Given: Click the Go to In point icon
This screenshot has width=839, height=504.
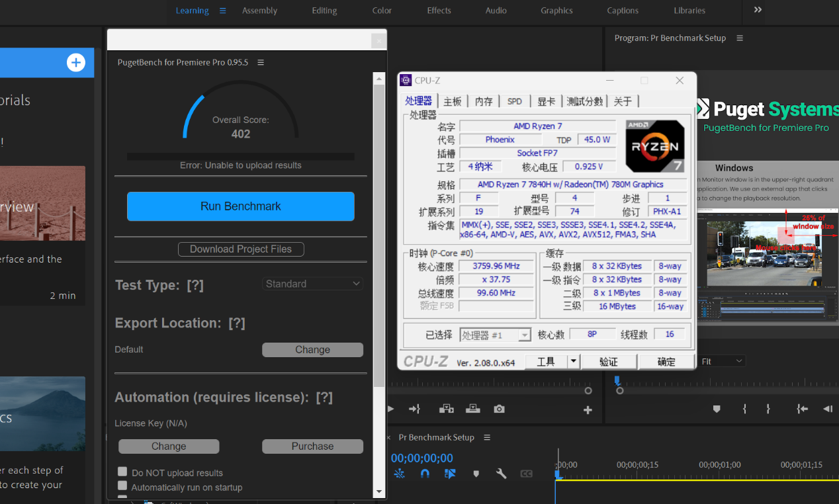Looking at the screenshot, I should coord(802,409).
